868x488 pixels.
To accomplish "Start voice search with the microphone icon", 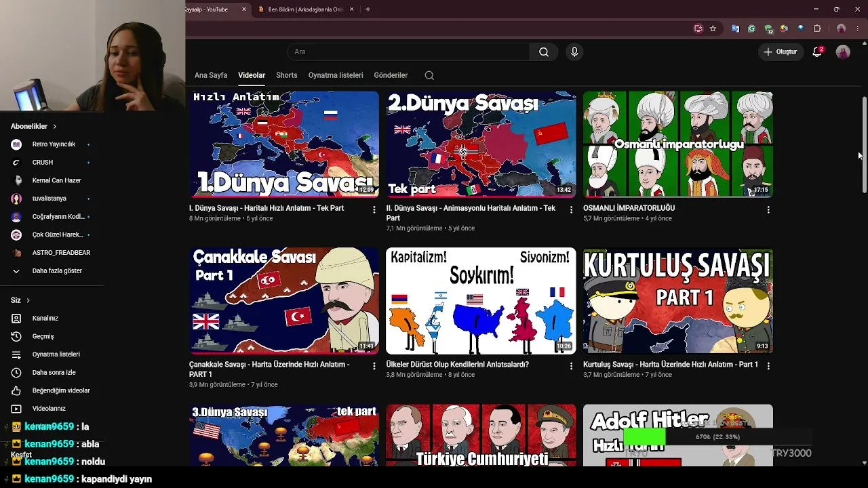I will coord(574,52).
